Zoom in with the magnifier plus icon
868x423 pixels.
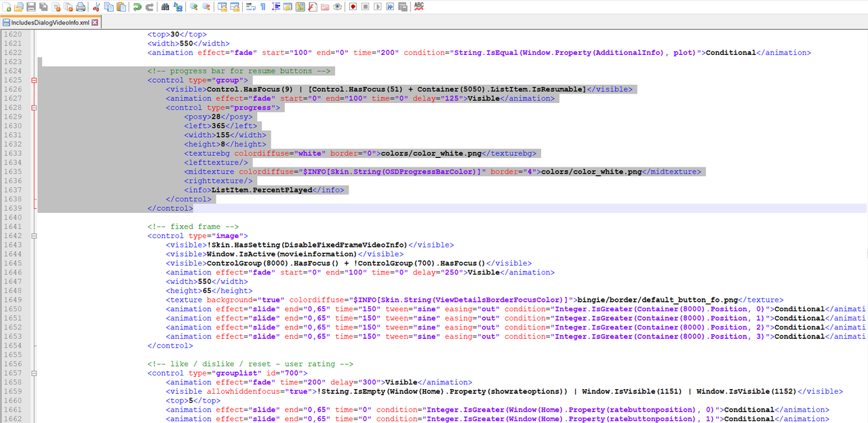193,7
